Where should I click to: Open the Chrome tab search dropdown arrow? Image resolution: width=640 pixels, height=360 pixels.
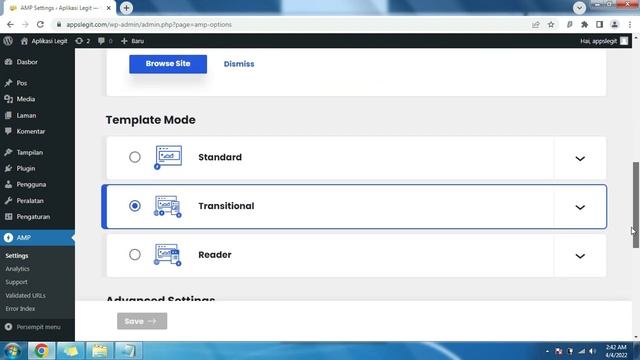click(579, 8)
